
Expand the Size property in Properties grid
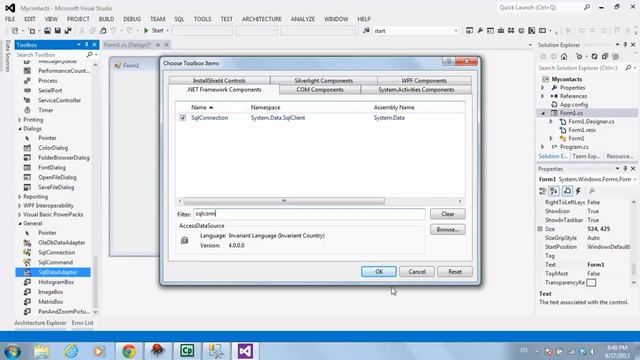540,229
